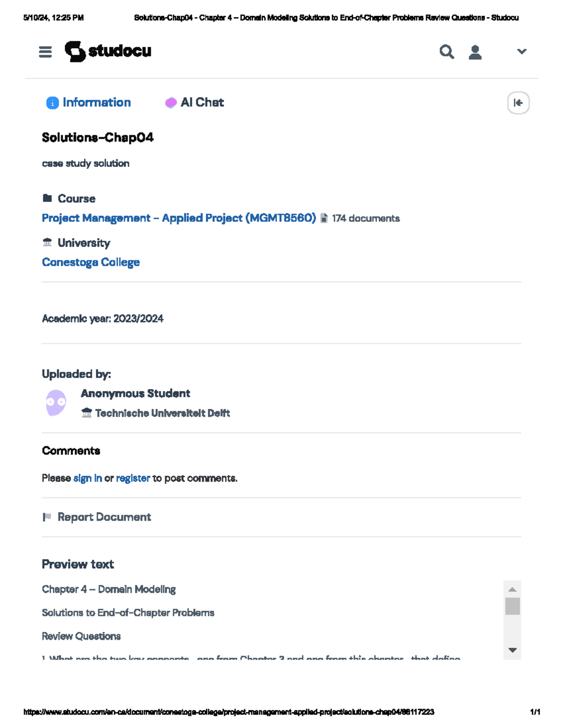Click the Studocu logo
This screenshot has height=728, width=563.
click(108, 51)
